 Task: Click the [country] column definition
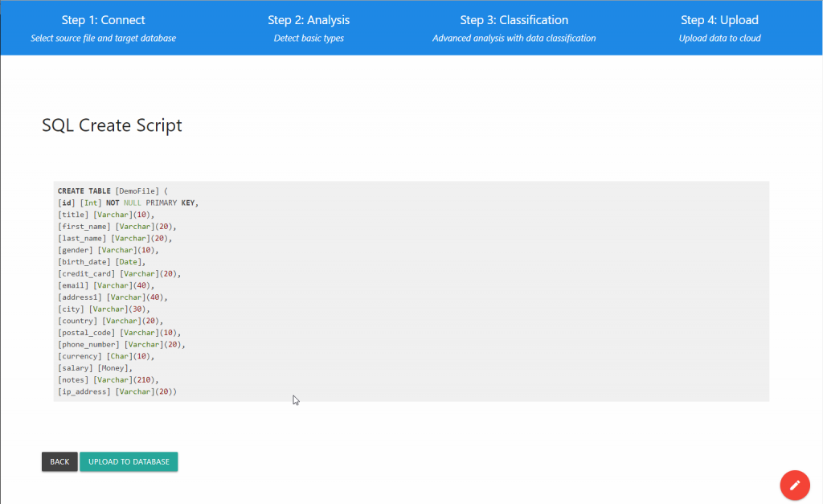(110, 321)
